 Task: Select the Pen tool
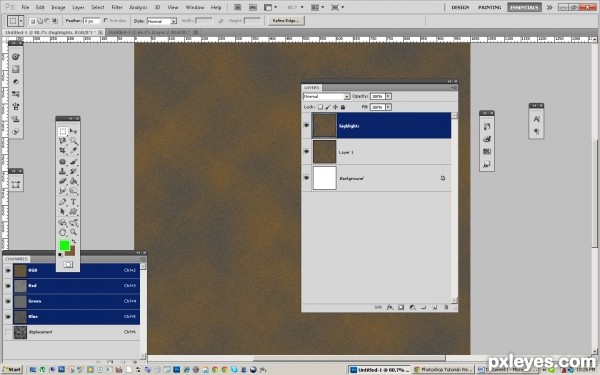click(63, 202)
